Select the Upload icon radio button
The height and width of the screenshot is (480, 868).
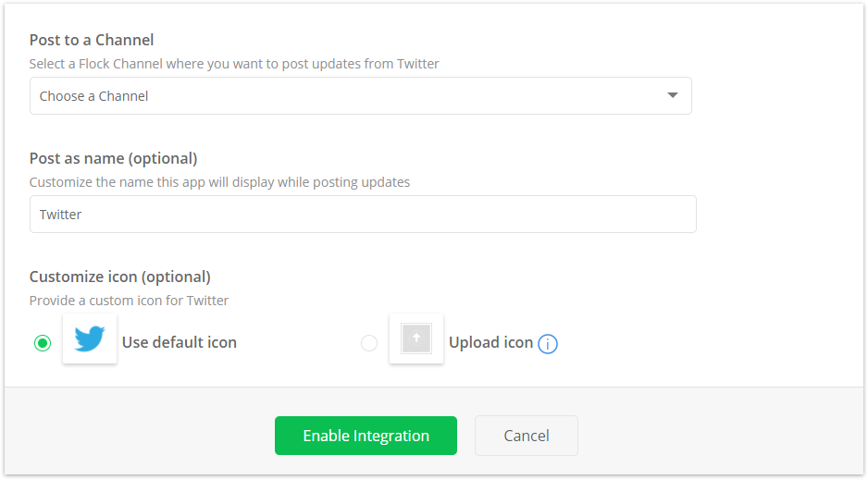369,343
